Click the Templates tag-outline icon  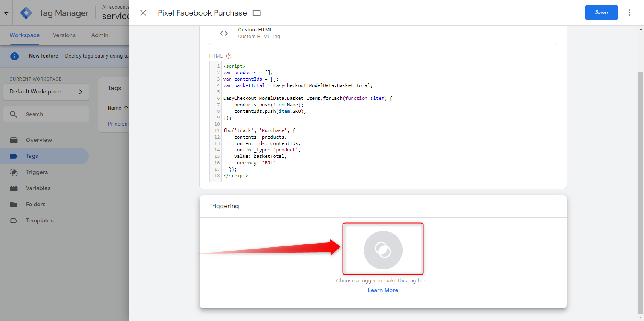(x=14, y=221)
